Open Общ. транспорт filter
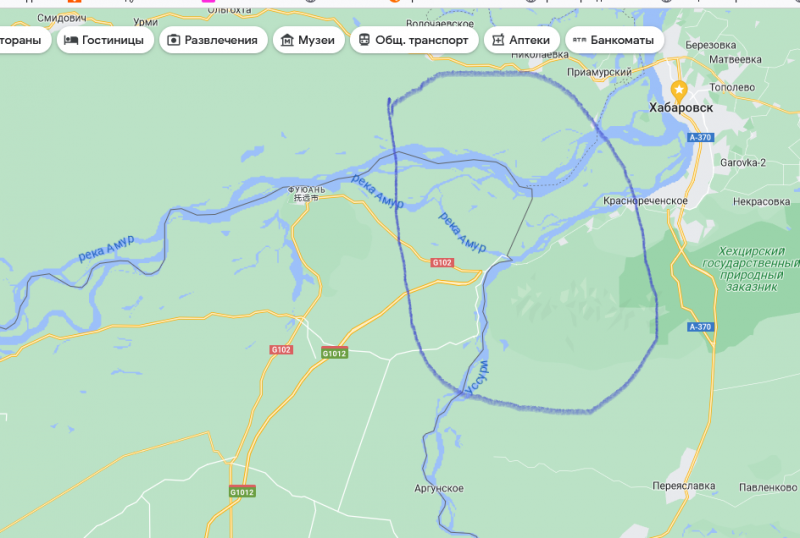The image size is (800, 538). (414, 40)
